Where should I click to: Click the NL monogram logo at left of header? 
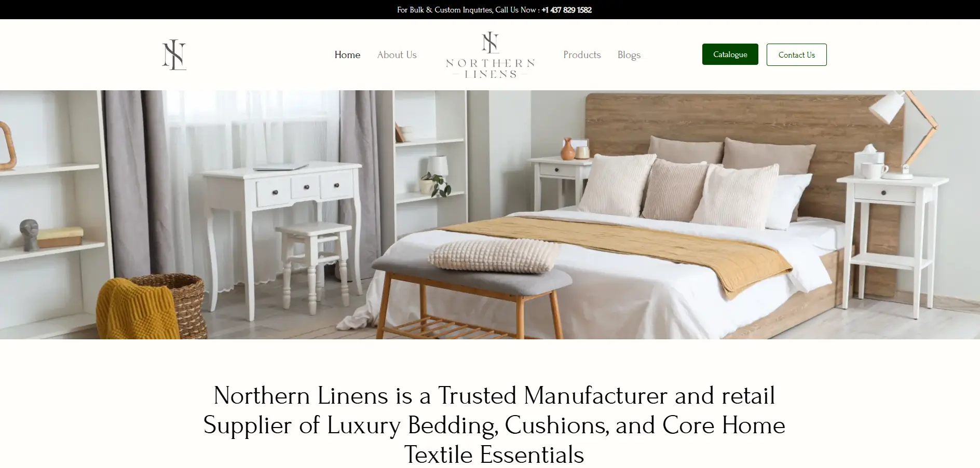(x=174, y=54)
